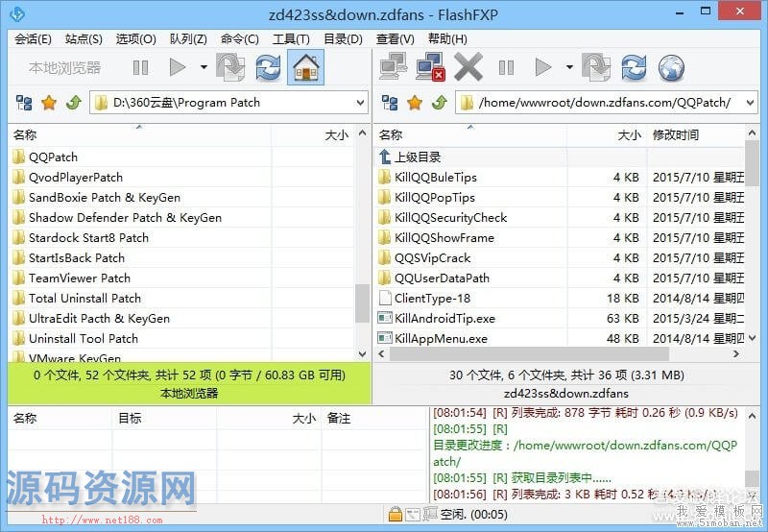Open the remote transfer play dropdown arrow
Image resolution: width=768 pixels, height=532 pixels.
point(569,67)
